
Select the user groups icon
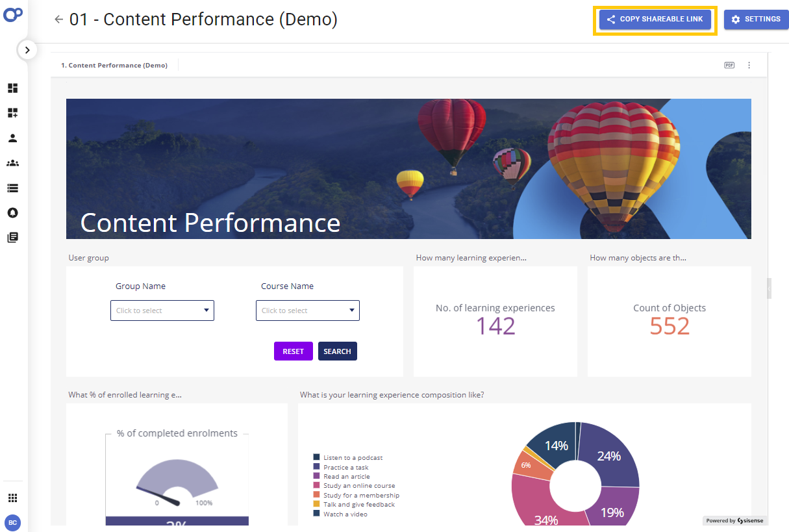click(x=13, y=162)
